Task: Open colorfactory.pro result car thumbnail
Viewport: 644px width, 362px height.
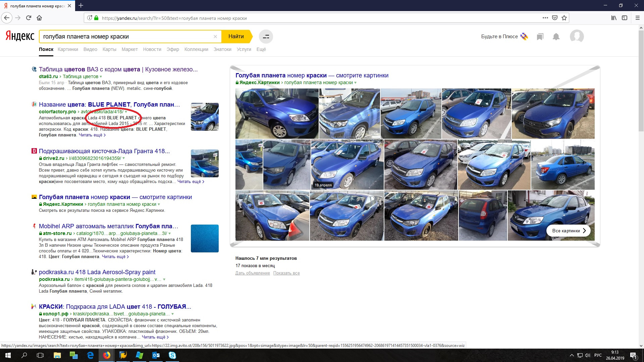Action: point(205,117)
